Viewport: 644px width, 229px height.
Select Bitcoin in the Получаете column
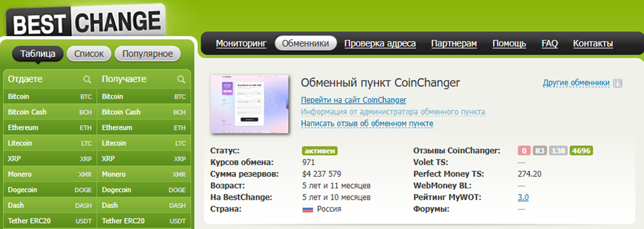144,96
